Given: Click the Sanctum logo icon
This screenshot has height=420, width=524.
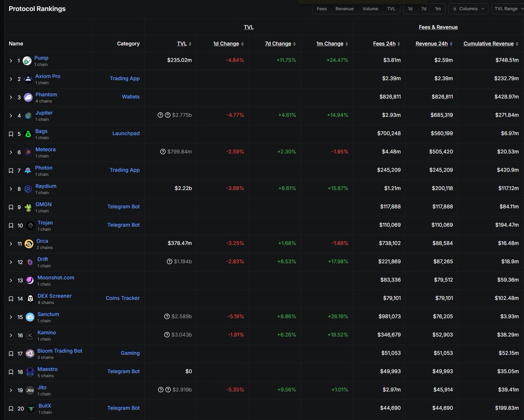Looking at the screenshot, I should coord(30,317).
